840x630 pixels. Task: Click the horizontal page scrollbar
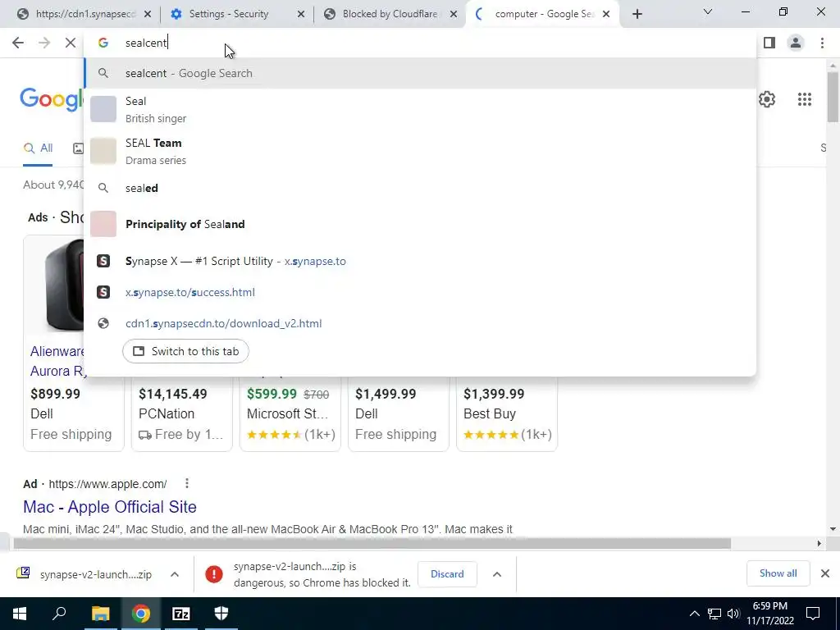tap(372, 543)
